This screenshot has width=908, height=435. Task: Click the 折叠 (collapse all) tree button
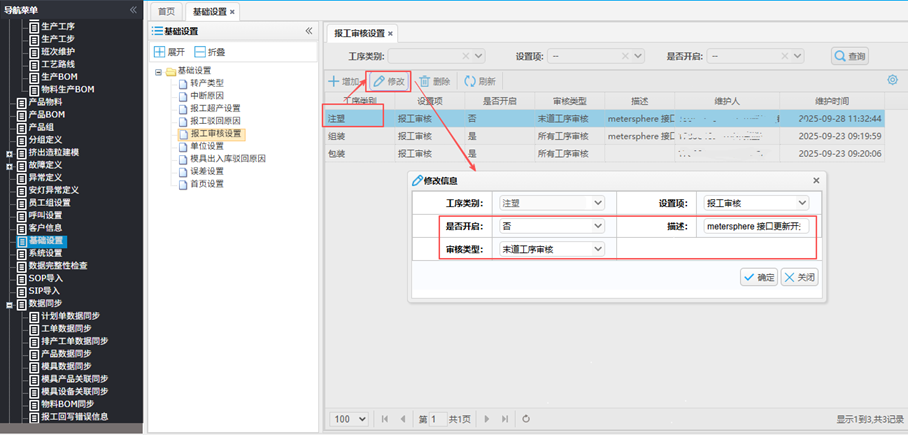point(210,51)
